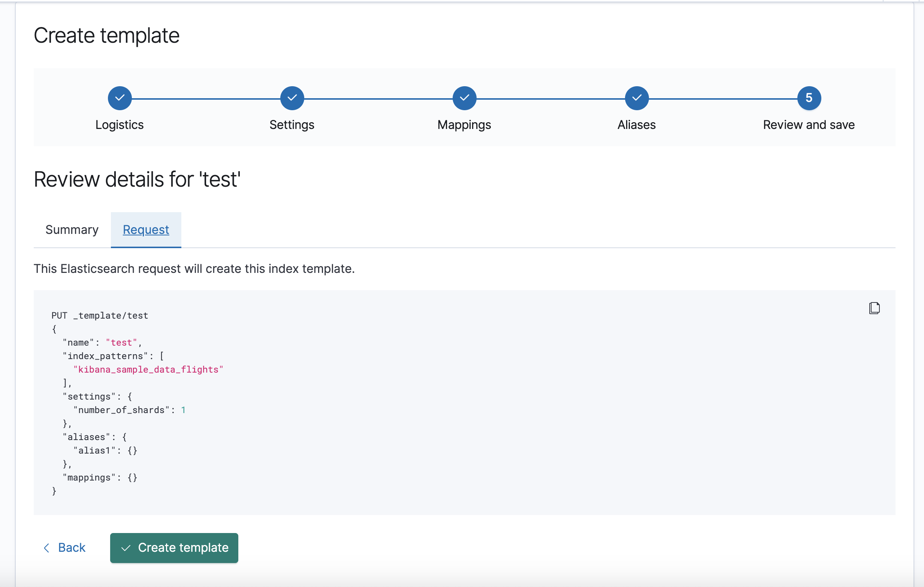Click the step 5 circle icon
Viewport: 924px width, 587px height.
click(x=809, y=98)
